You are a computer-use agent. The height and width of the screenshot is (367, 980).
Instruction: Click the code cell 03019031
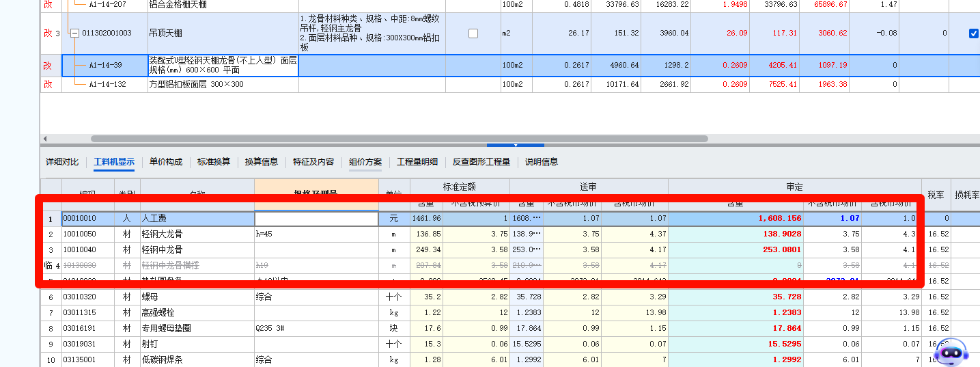[87, 344]
